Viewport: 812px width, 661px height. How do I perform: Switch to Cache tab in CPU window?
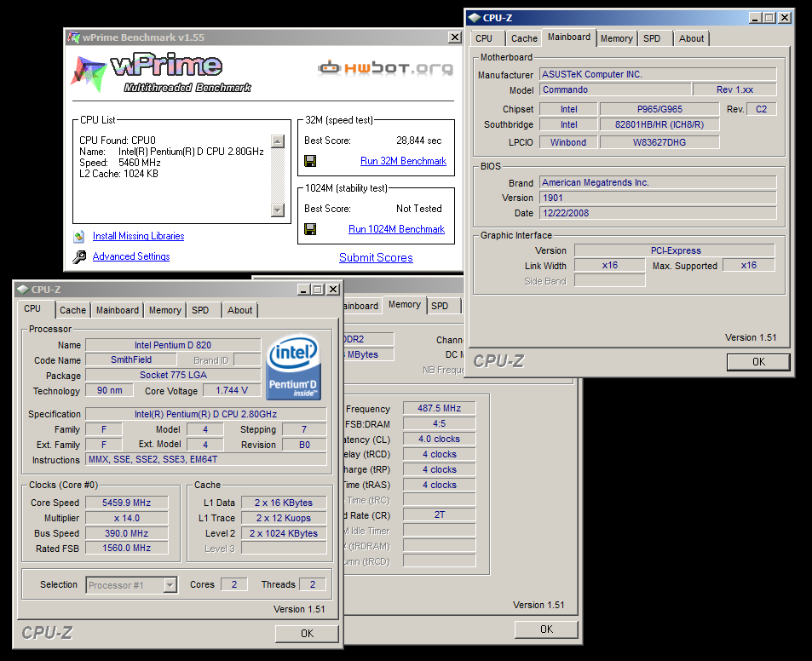coord(72,310)
